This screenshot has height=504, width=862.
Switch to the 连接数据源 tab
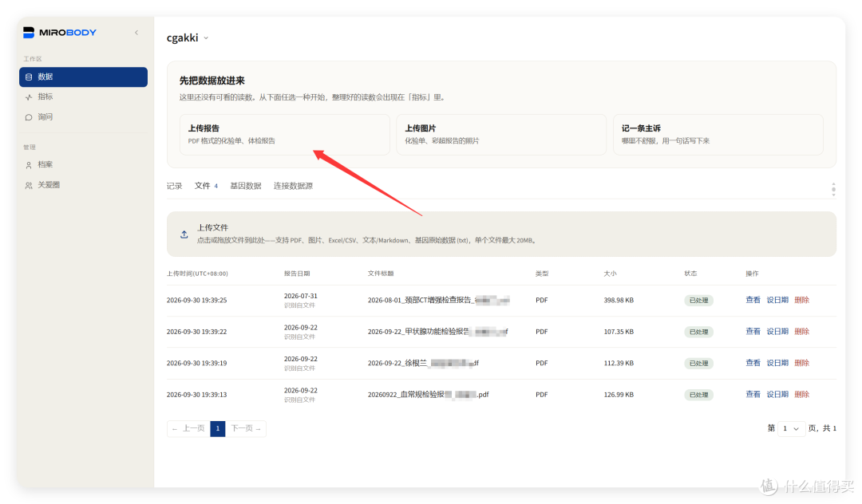[293, 186]
